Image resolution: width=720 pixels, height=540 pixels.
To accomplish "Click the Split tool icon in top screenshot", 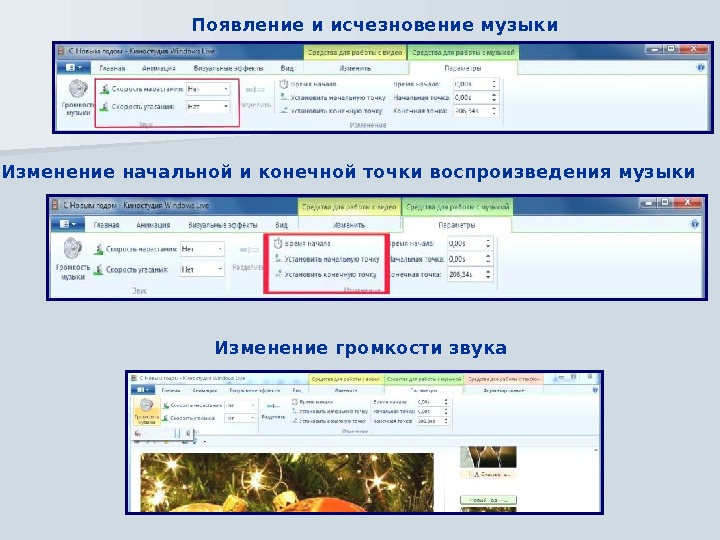I will [255, 90].
